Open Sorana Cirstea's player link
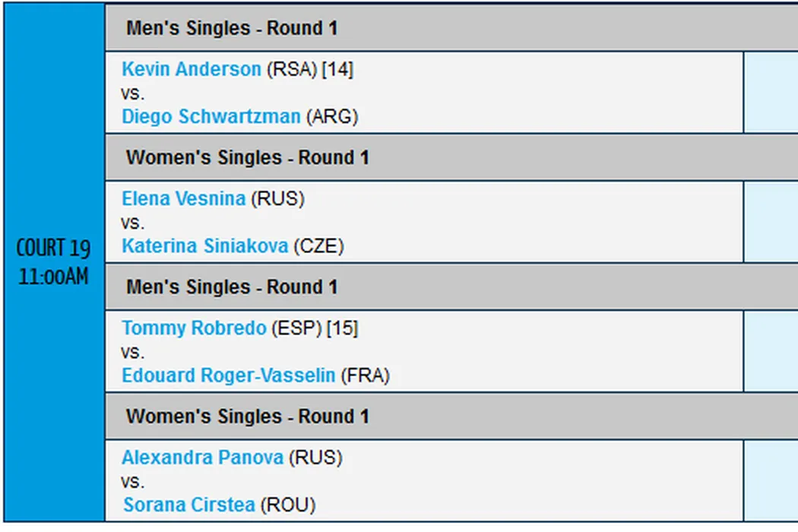This screenshot has width=798, height=532. click(x=188, y=505)
